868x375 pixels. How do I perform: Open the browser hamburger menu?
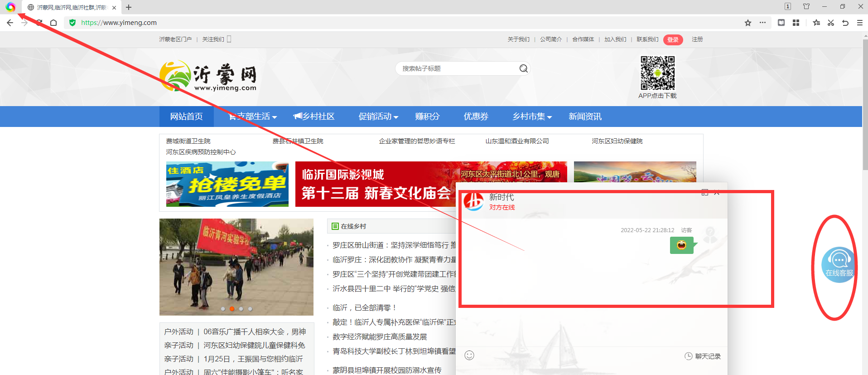coord(860,23)
